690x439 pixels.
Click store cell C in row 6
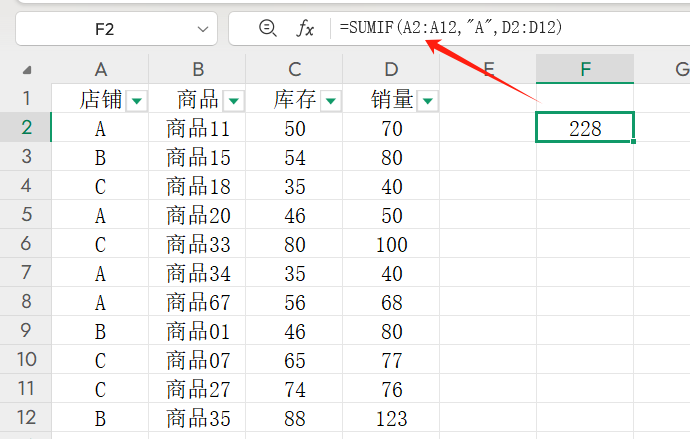tap(100, 244)
